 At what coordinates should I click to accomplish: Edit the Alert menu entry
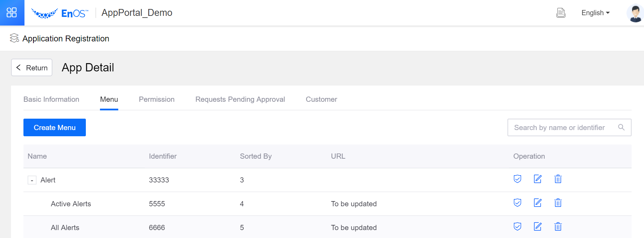coord(537,179)
